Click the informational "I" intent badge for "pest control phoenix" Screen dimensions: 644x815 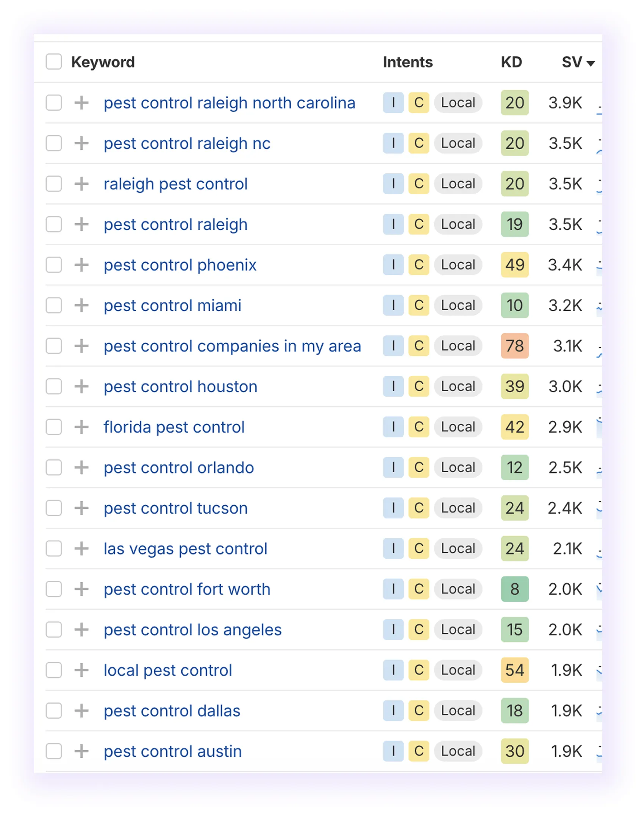[393, 265]
